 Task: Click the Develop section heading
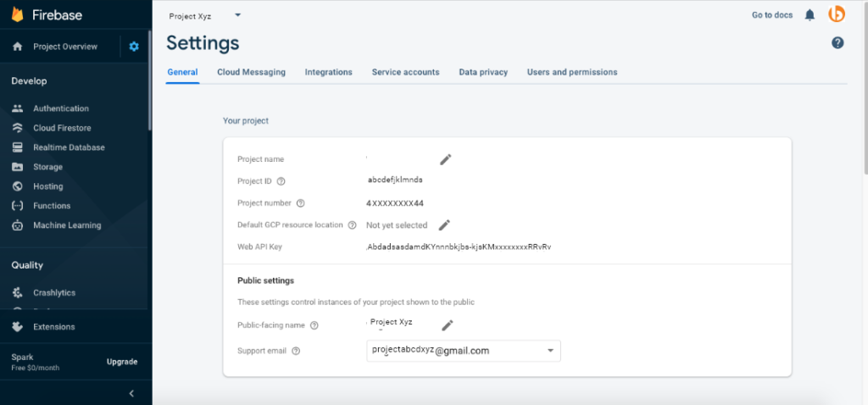point(30,81)
